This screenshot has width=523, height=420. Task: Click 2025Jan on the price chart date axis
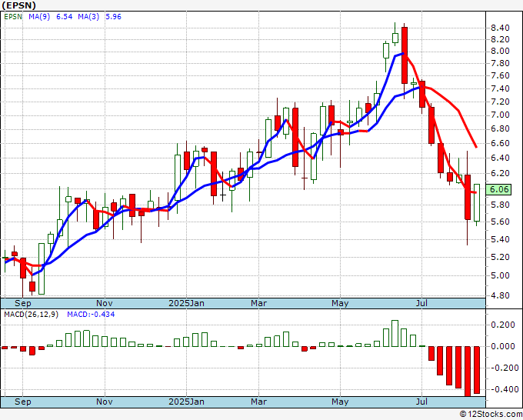click(x=186, y=303)
